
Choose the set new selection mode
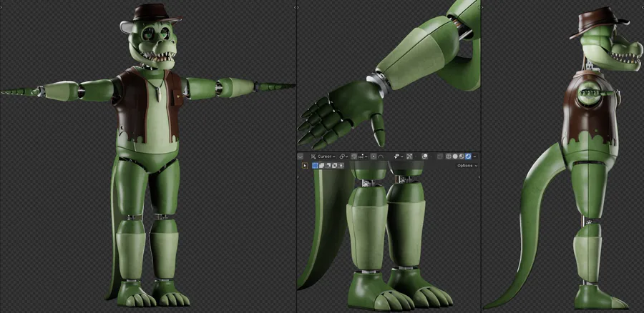click(x=315, y=166)
